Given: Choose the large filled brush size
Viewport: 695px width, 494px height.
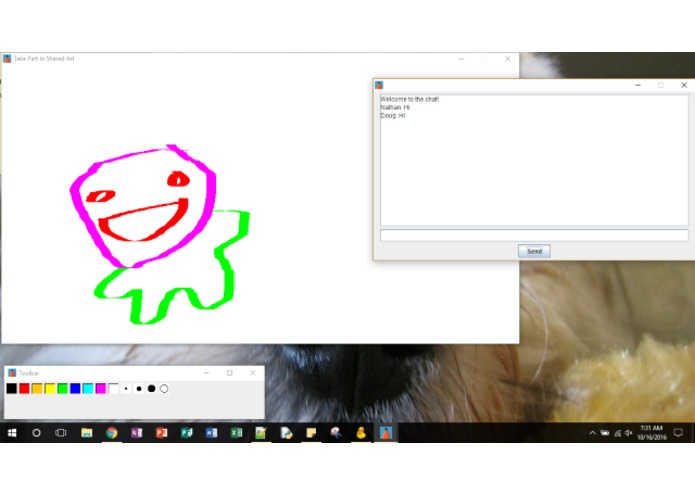Looking at the screenshot, I should [152, 389].
